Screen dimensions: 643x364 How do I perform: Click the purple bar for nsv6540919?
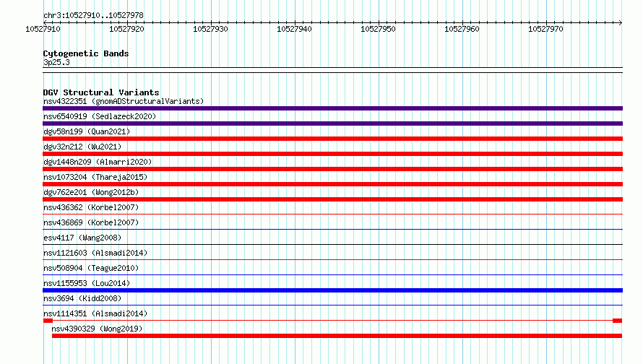coord(332,123)
